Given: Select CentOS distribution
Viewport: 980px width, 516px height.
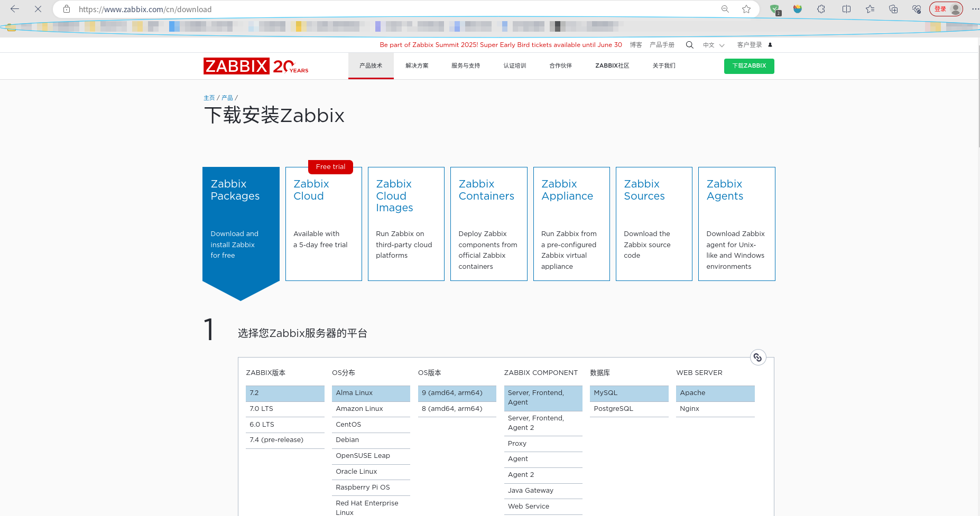Looking at the screenshot, I should [x=371, y=425].
